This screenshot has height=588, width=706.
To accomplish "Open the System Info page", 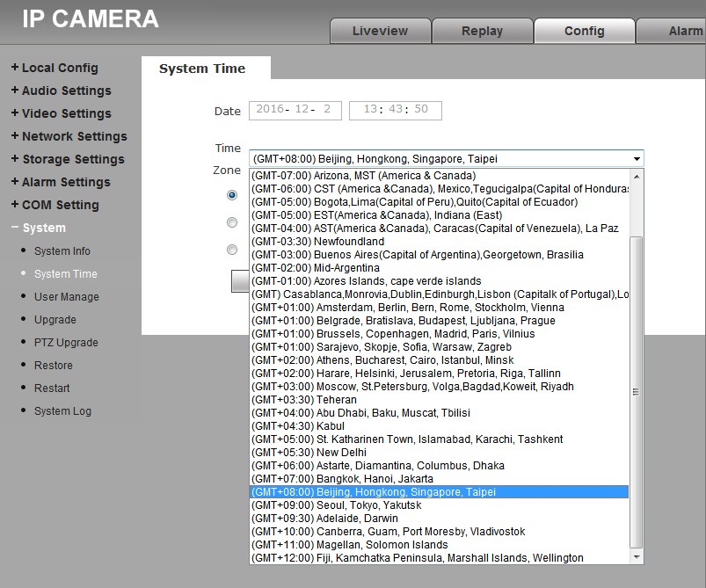I will click(x=62, y=250).
